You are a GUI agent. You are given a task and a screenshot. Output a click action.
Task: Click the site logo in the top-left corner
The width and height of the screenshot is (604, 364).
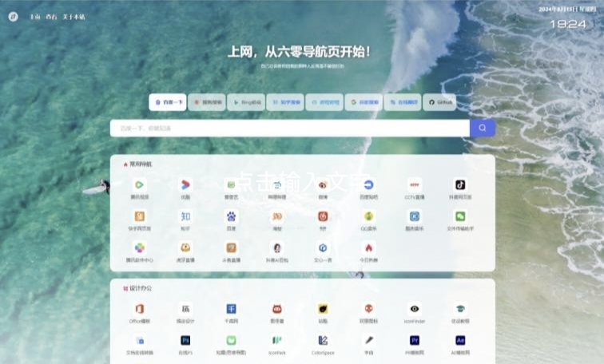click(13, 16)
